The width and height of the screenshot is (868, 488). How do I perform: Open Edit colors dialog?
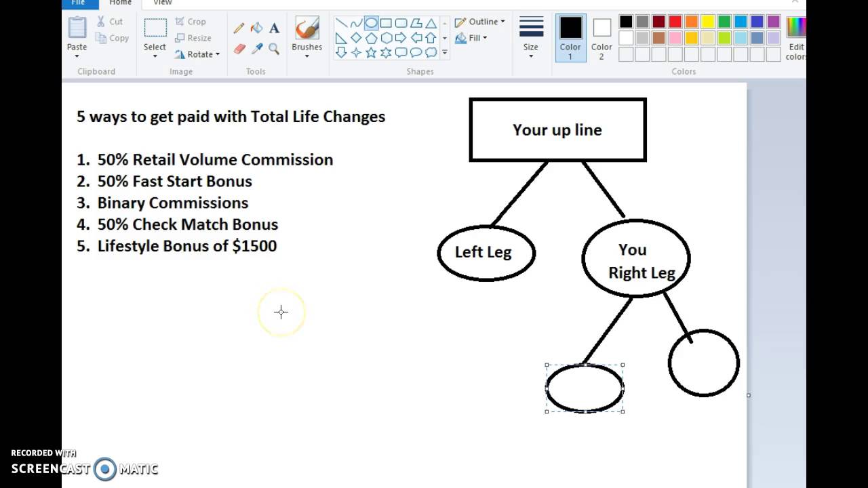pos(796,37)
